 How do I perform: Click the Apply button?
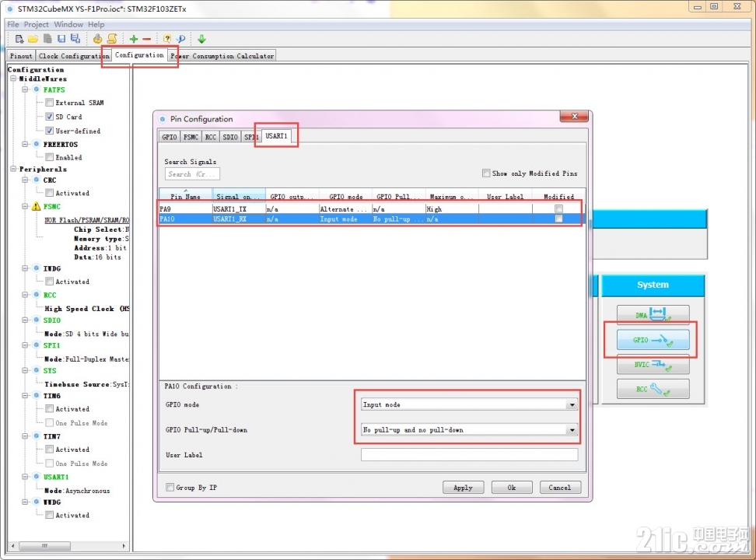tap(463, 488)
